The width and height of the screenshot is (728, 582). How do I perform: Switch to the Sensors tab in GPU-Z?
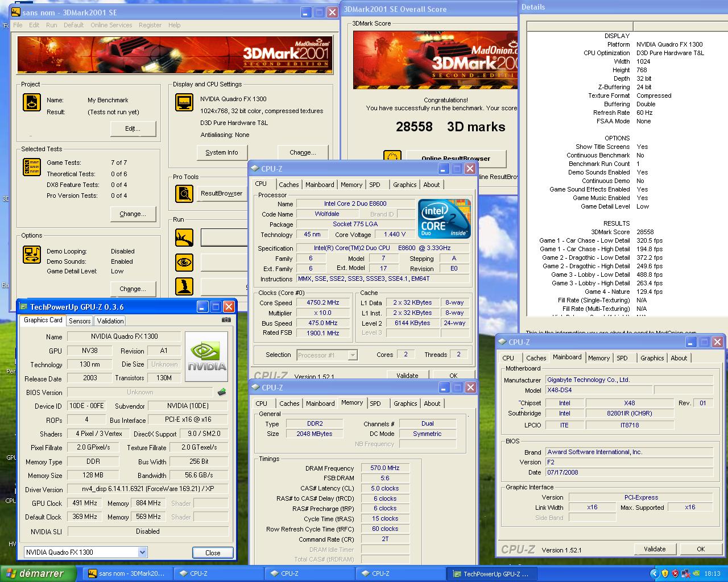point(80,321)
